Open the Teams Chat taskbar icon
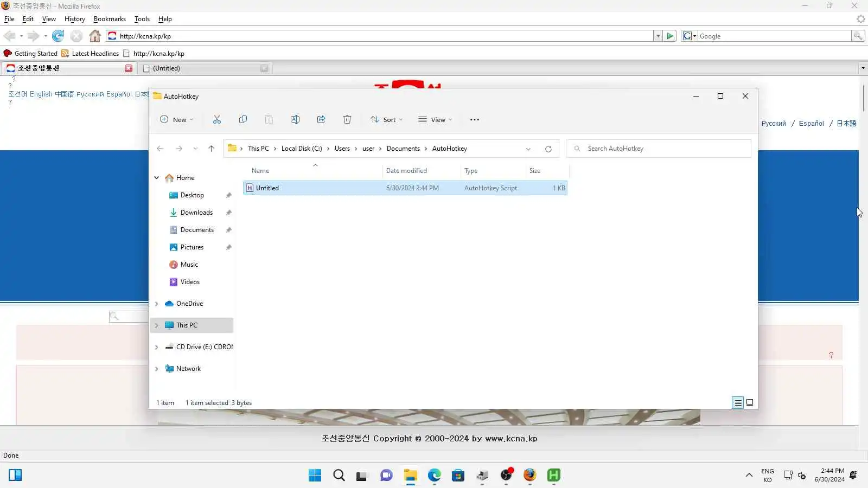Screen dimensions: 868x488 (386, 476)
